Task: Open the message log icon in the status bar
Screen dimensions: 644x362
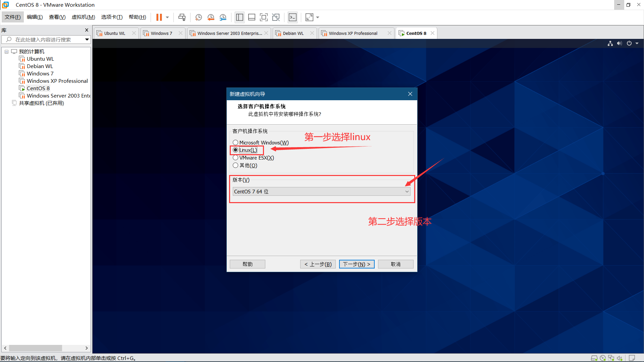Action: point(632,358)
